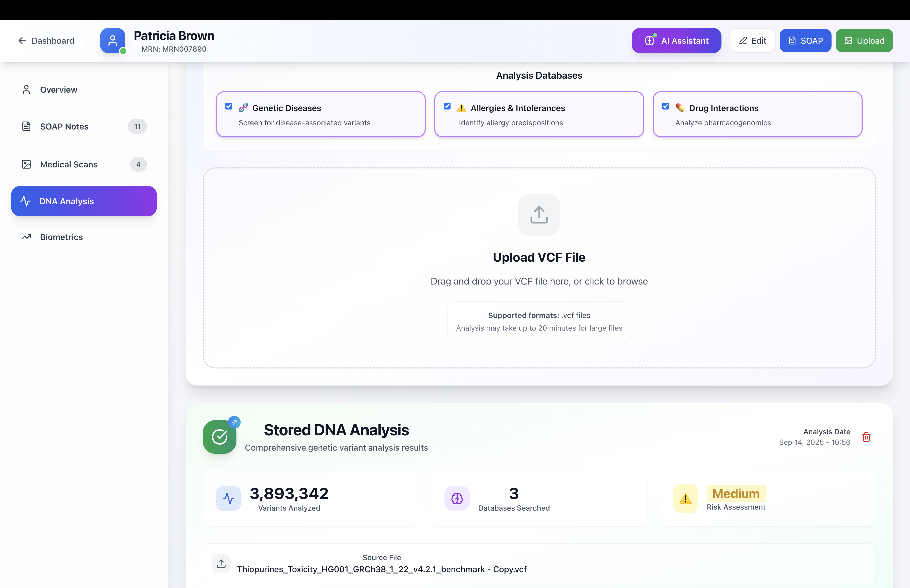Click the patient avatar icon
The height and width of the screenshot is (588, 910).
(113, 41)
